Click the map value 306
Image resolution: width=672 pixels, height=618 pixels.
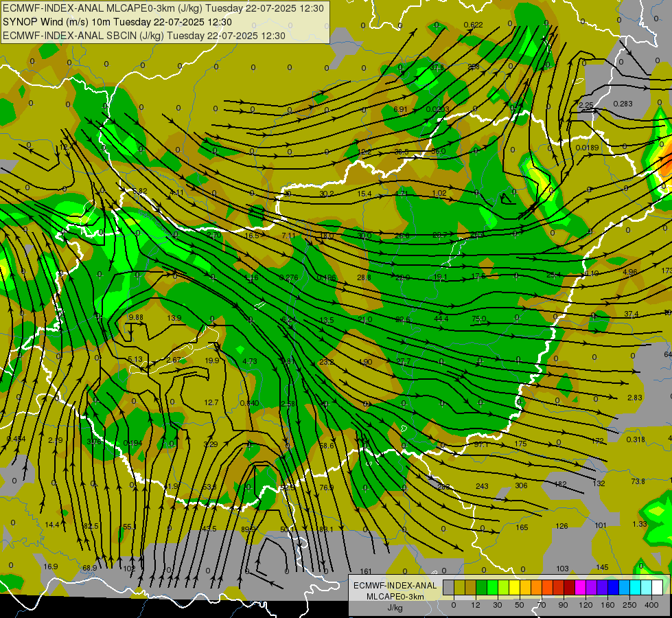521,486
